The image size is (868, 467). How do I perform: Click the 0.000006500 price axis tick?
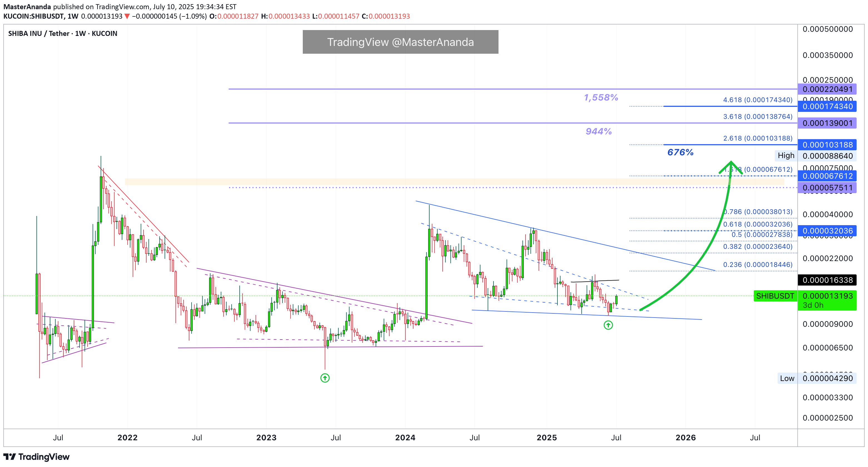(828, 348)
